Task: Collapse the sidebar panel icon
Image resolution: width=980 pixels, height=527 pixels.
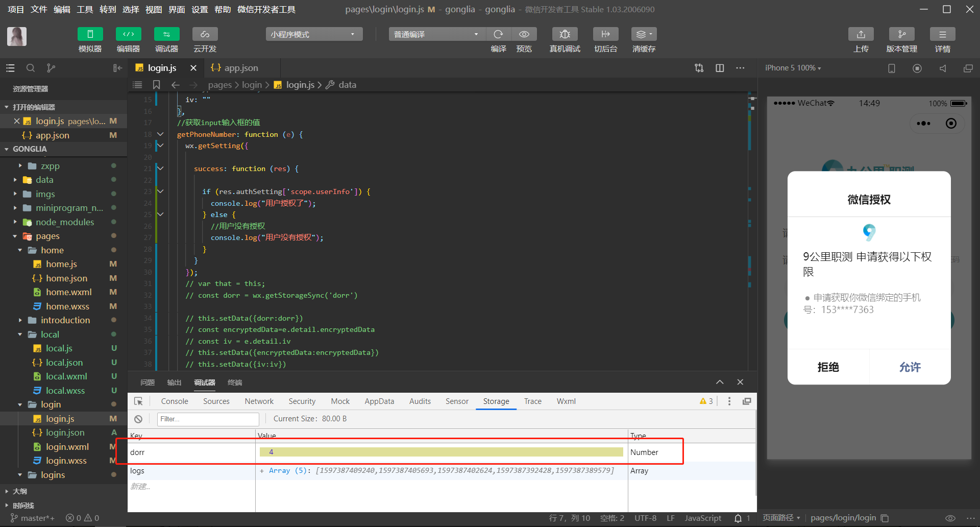Action: 117,68
